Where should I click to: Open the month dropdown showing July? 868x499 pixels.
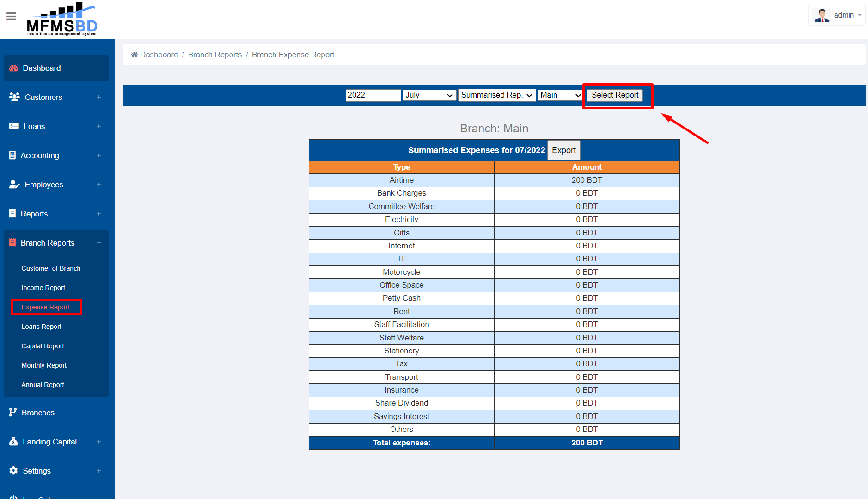tap(429, 95)
